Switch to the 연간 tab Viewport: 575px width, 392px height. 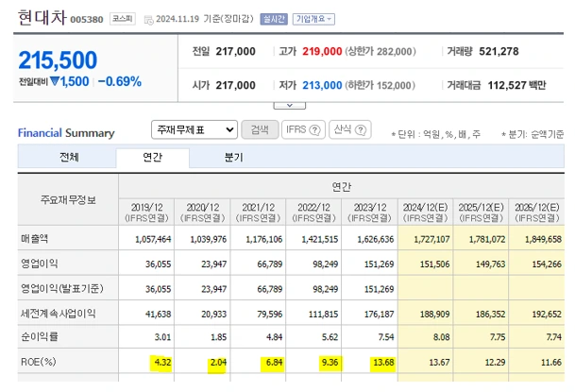click(x=153, y=158)
